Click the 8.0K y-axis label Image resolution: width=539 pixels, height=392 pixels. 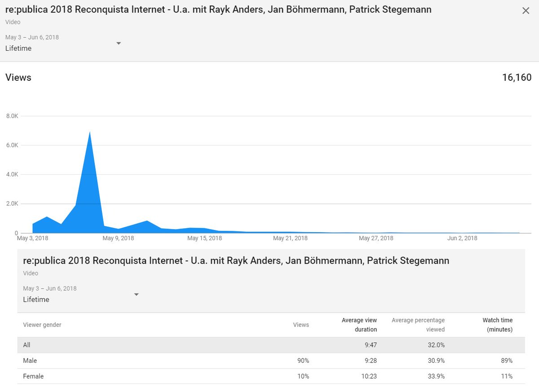click(12, 116)
